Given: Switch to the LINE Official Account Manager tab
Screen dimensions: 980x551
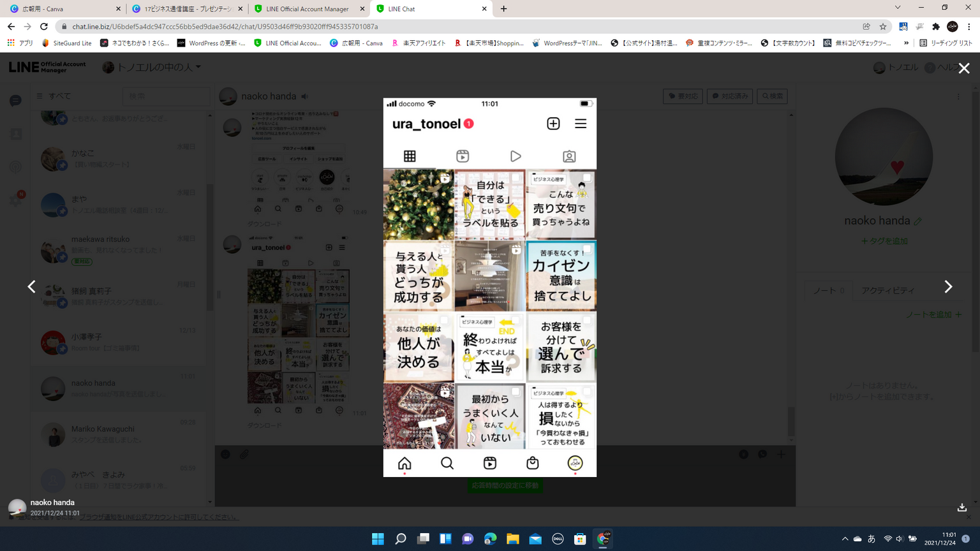Looking at the screenshot, I should point(306,9).
